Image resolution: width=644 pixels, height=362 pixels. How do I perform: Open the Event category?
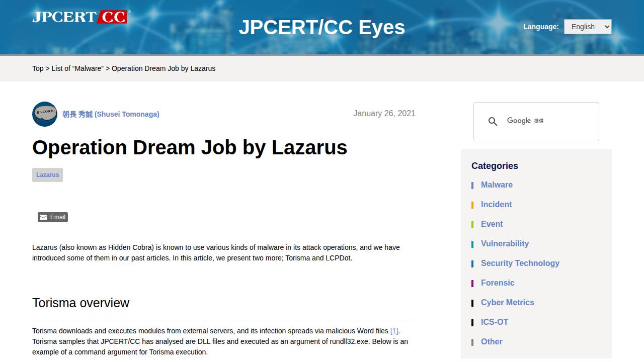pos(492,224)
